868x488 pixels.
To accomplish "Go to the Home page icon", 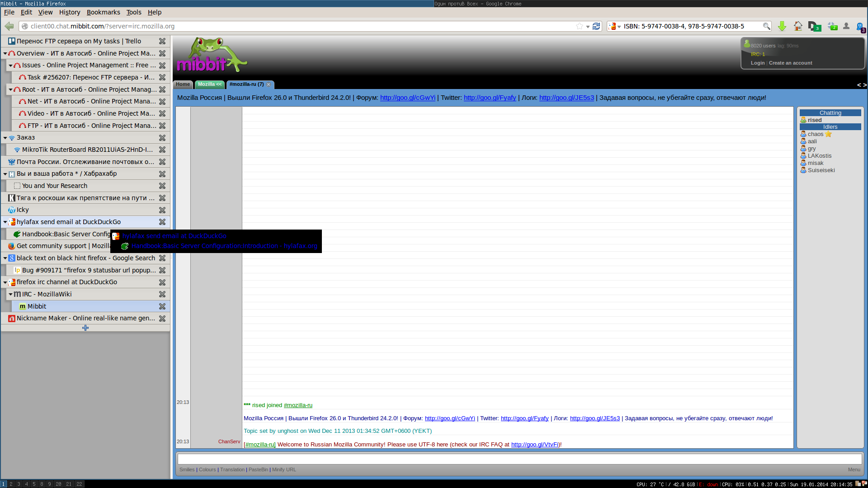I will click(x=798, y=26).
